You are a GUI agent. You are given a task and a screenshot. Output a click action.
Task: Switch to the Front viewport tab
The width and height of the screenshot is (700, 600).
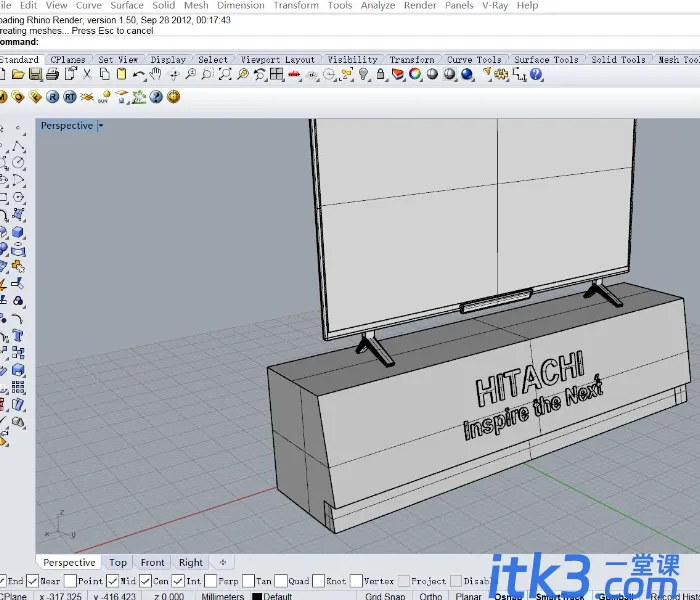152,562
